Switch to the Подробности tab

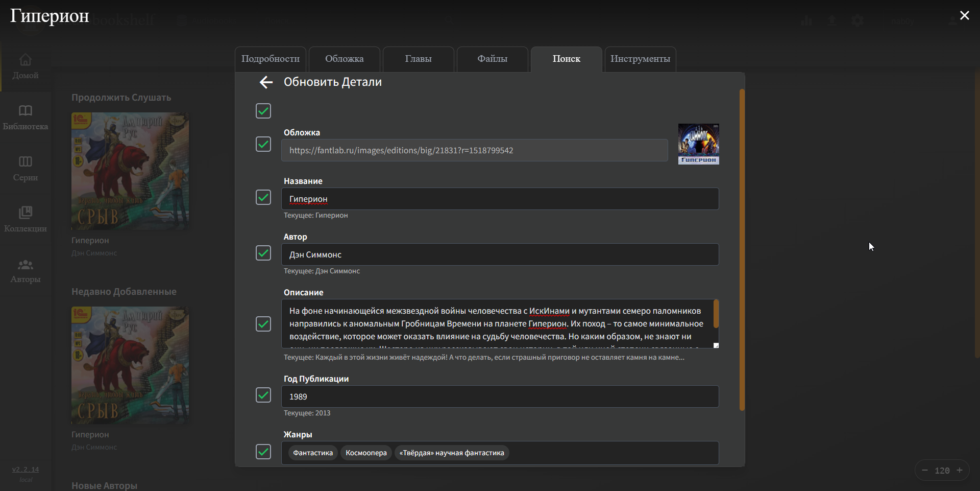click(x=271, y=59)
